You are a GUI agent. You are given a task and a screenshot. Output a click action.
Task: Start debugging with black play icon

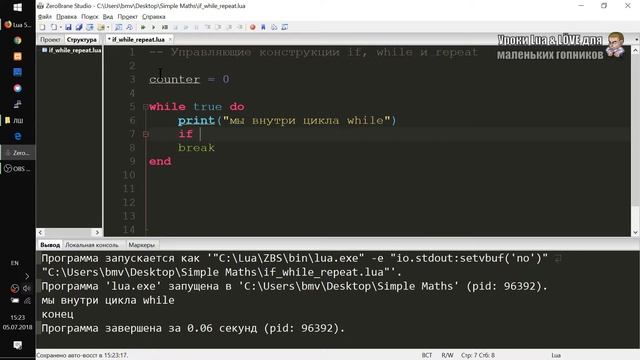click(x=153, y=27)
